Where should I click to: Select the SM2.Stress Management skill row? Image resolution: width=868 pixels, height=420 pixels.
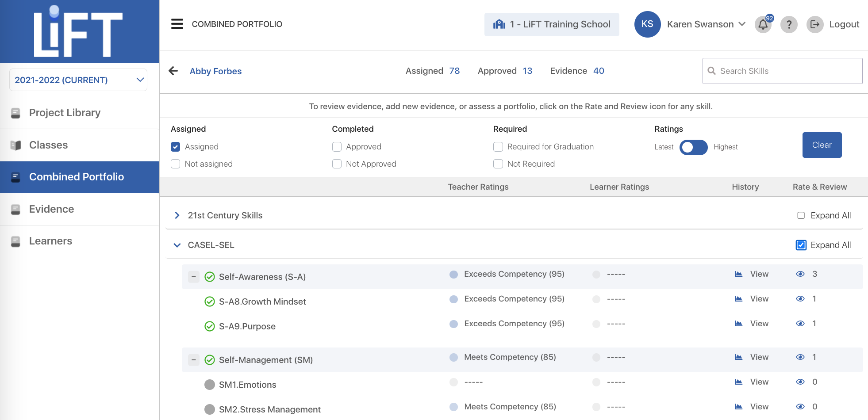coord(522,409)
